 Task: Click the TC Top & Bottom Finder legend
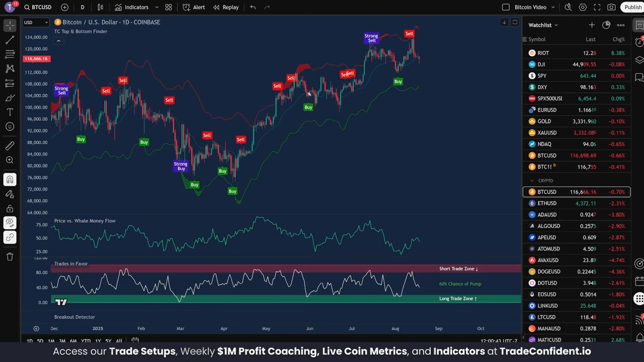[80, 31]
